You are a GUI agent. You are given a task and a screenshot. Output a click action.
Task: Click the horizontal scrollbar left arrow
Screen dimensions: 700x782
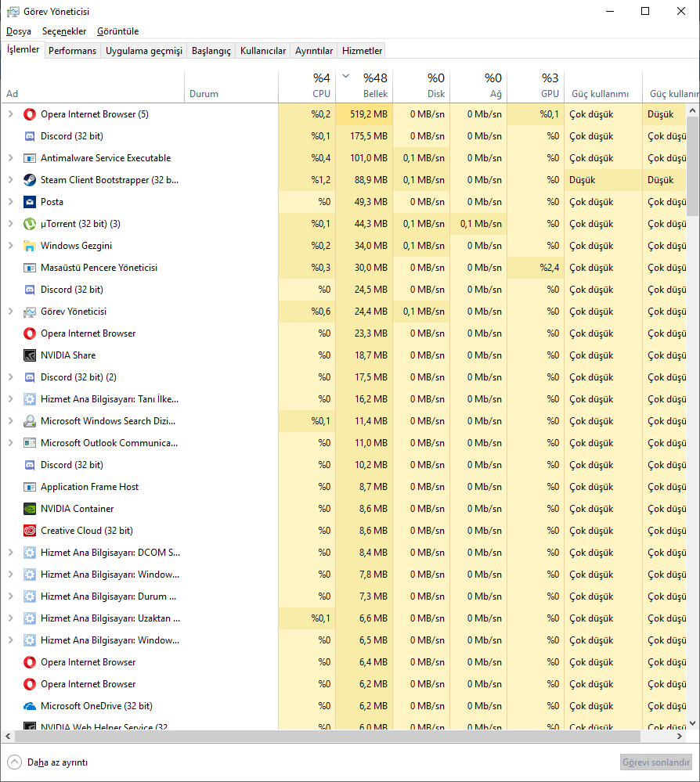[x=8, y=736]
